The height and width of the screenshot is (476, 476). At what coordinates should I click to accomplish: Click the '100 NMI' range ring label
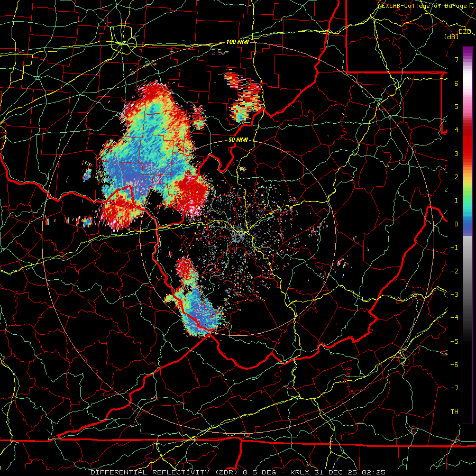(x=237, y=42)
